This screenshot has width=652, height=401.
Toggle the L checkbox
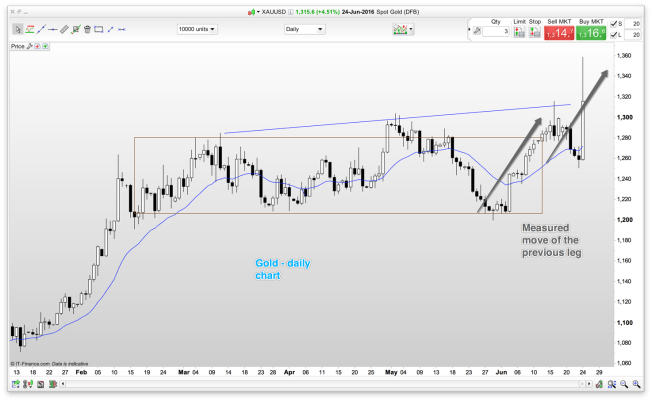(614, 35)
